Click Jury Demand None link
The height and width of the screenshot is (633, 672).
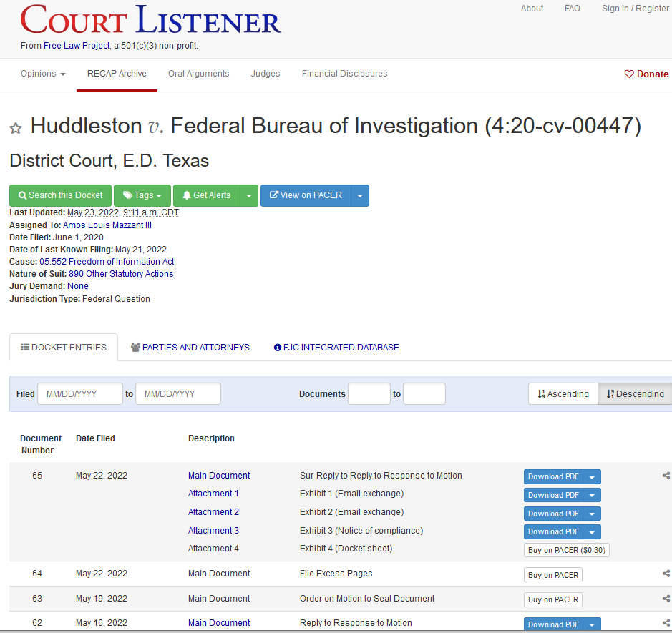(x=78, y=285)
